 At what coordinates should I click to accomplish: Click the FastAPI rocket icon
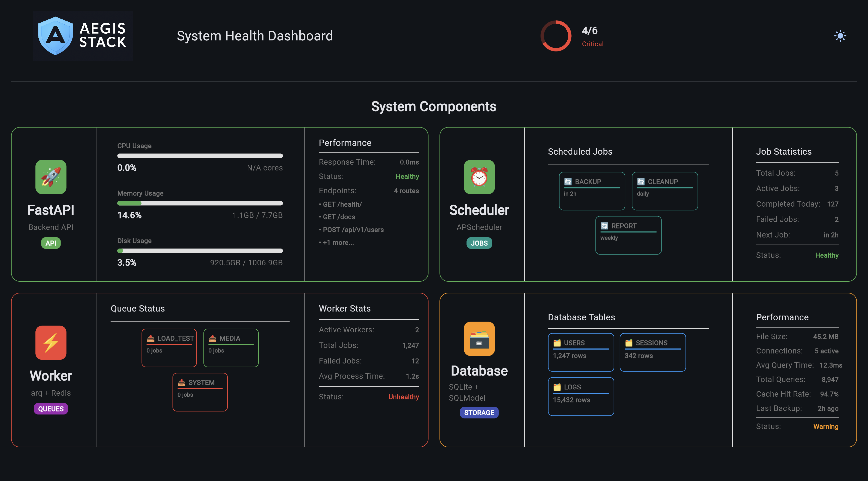[x=51, y=177]
